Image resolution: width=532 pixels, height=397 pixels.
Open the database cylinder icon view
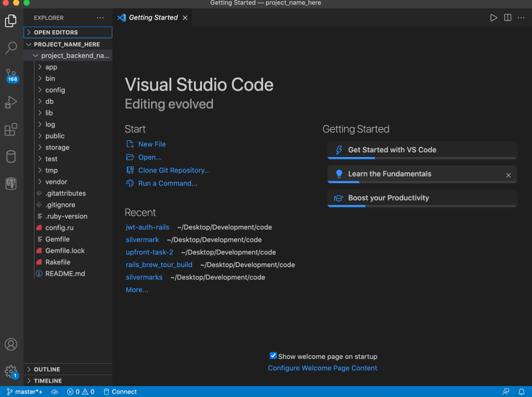tap(11, 157)
